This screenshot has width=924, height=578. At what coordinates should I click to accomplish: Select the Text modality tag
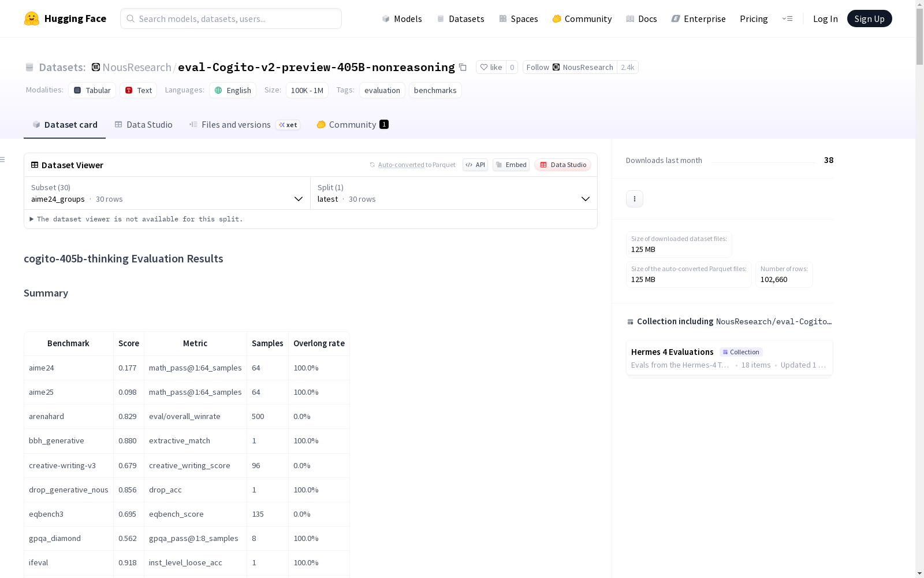tap(139, 90)
